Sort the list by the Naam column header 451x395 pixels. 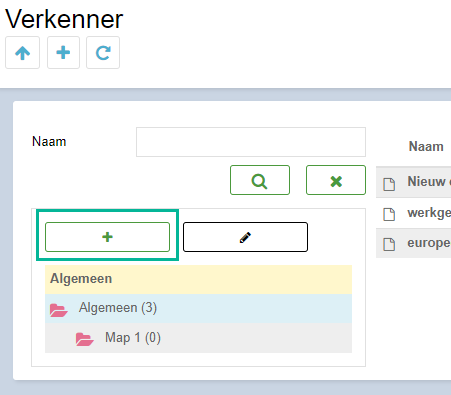tap(426, 146)
